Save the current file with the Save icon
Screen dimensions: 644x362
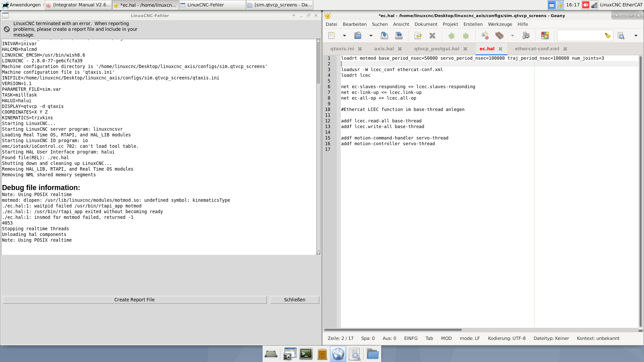384,36
